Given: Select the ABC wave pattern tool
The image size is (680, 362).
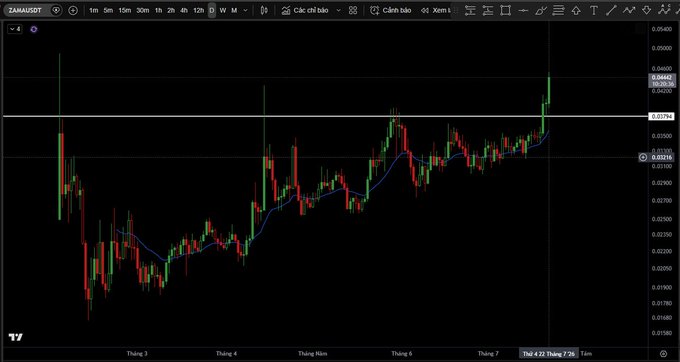Looking at the screenshot, I should pos(664,10).
